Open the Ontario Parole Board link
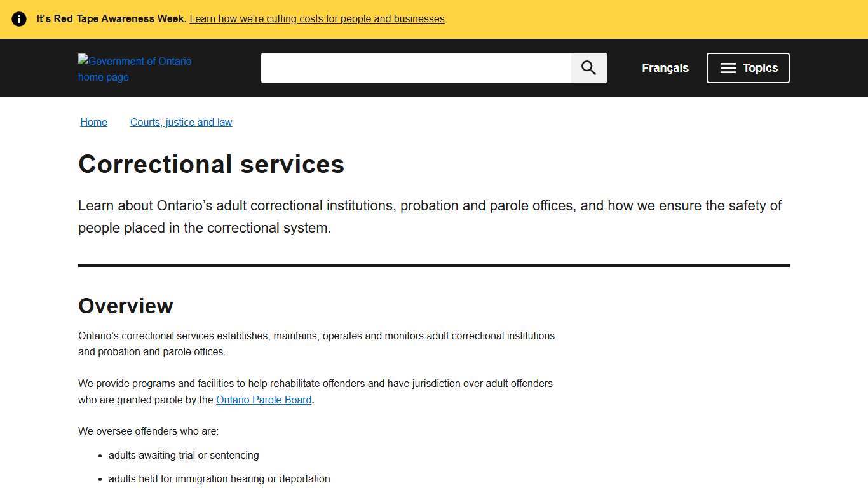The image size is (868, 488). click(x=264, y=400)
